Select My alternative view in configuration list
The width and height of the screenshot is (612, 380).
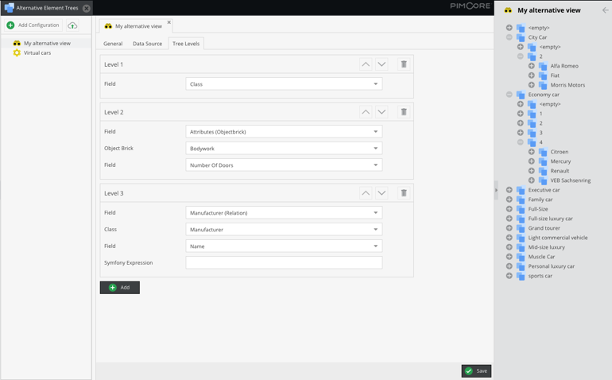47,43
